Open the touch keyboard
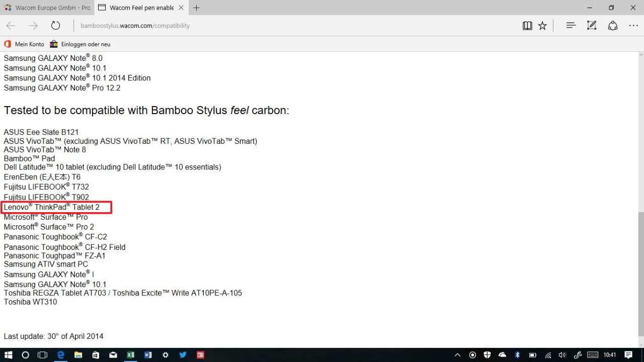The height and width of the screenshot is (362, 644). (593, 355)
